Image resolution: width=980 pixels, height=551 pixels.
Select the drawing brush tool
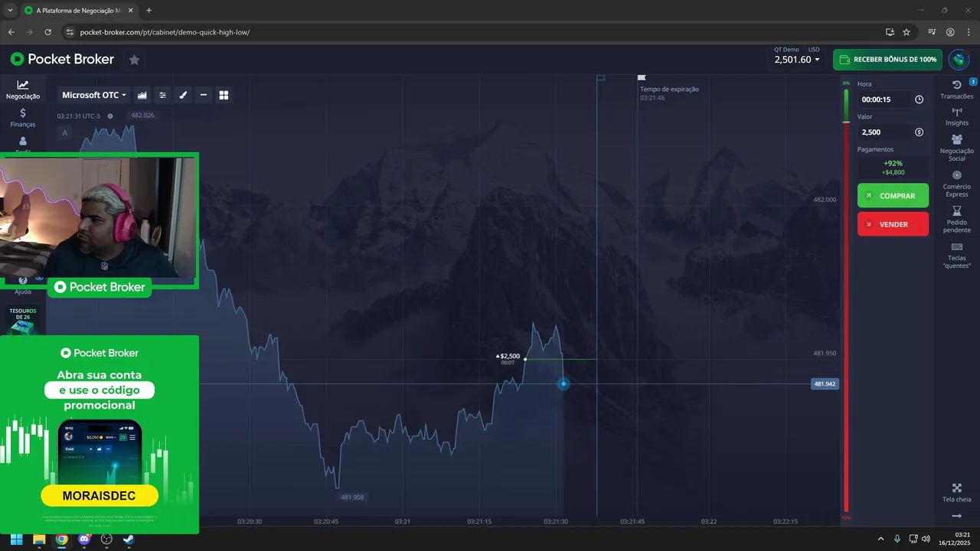tap(183, 95)
